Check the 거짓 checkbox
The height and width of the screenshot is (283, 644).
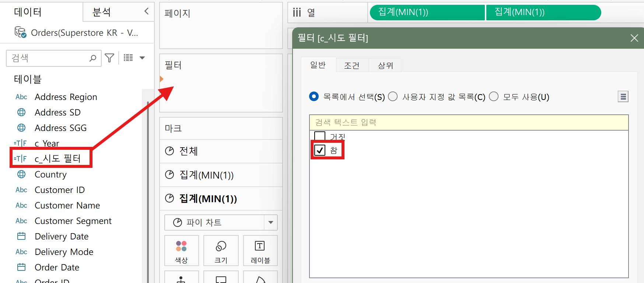click(x=320, y=137)
